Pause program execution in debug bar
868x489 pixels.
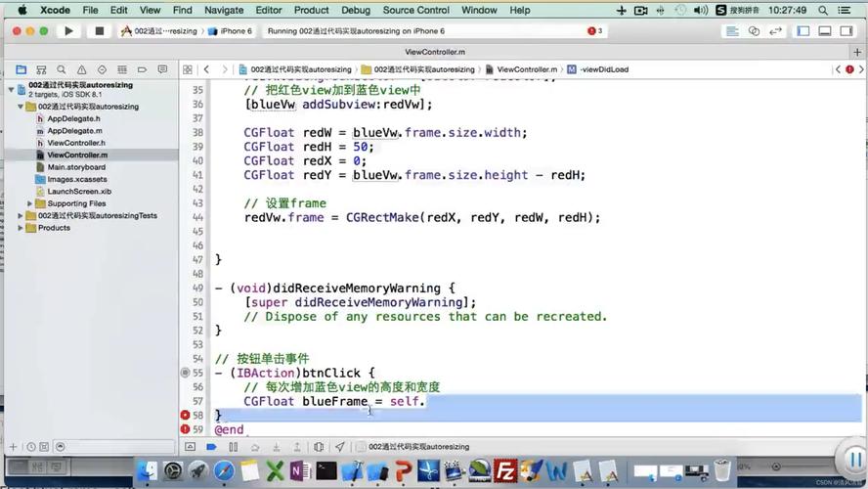[233, 446]
